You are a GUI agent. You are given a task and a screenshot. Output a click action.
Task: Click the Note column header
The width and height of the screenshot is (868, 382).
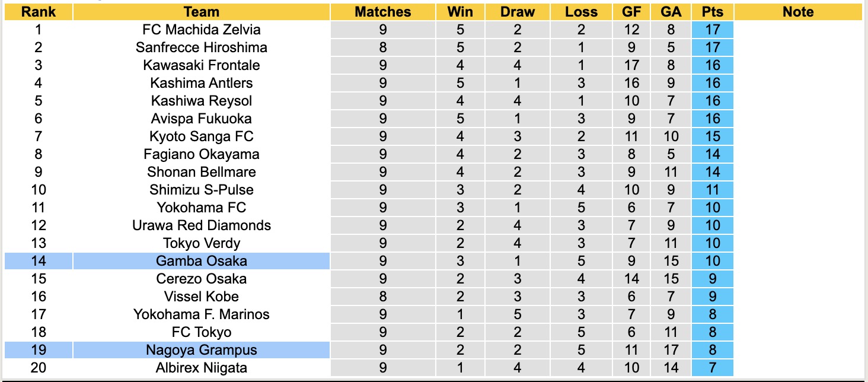(x=798, y=12)
